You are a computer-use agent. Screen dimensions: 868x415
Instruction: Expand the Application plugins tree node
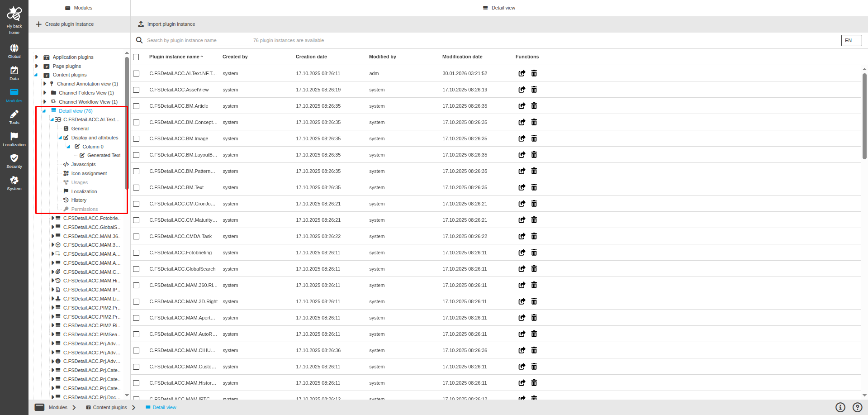(37, 57)
